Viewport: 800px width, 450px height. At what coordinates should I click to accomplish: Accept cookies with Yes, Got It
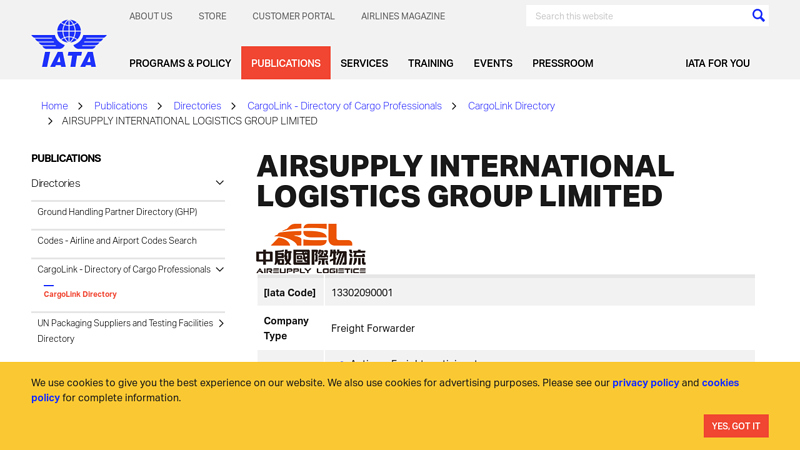tap(736, 426)
